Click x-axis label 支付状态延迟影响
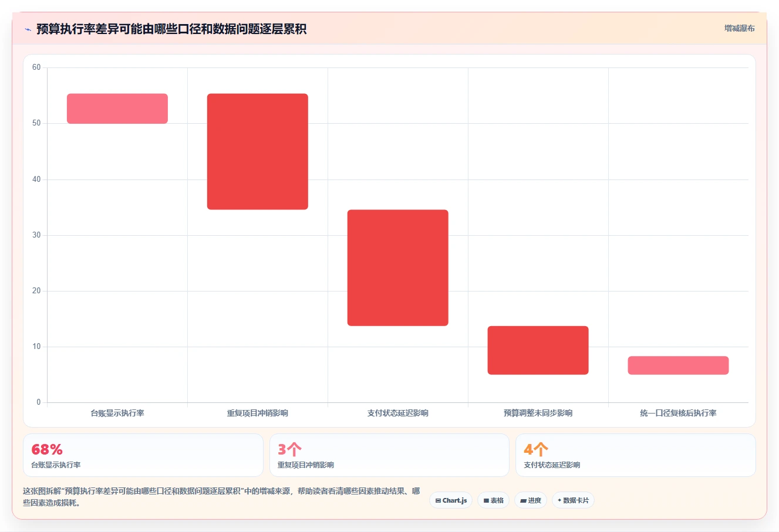This screenshot has height=532, width=779. click(398, 413)
